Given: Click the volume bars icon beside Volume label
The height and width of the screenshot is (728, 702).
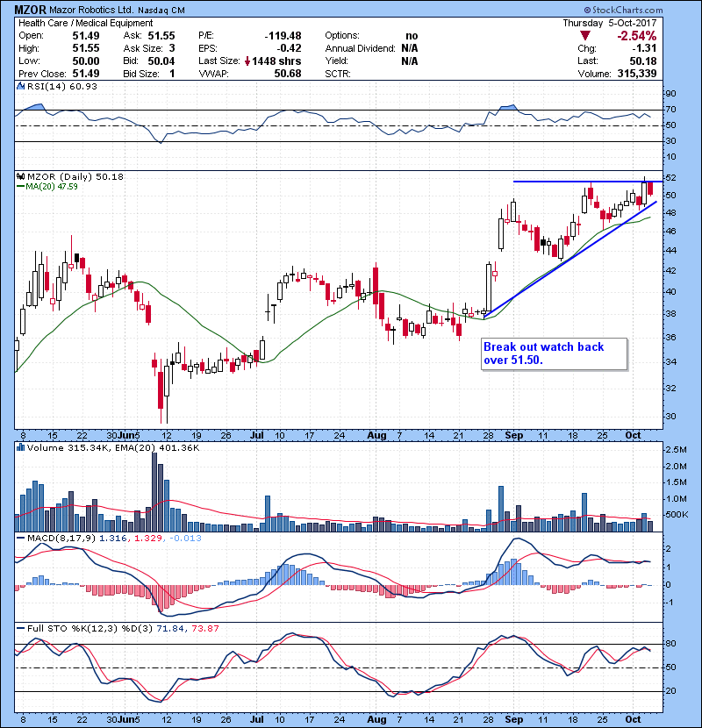Looking at the screenshot, I should coord(20,447).
